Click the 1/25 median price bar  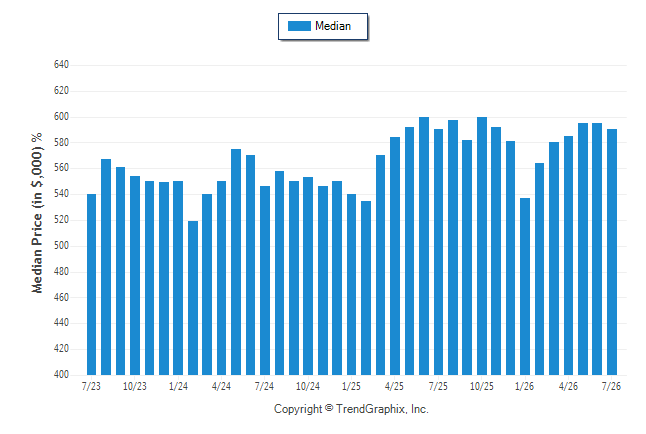point(351,284)
